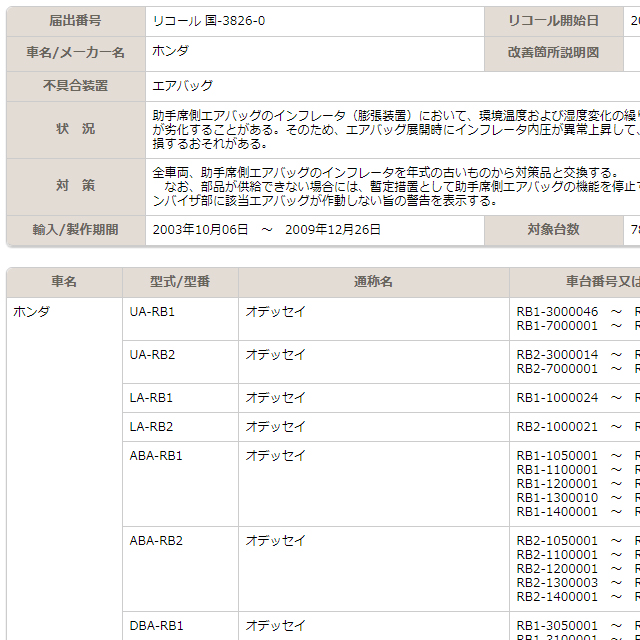Click オデッセイ in the ABA-RB1 row

click(276, 456)
